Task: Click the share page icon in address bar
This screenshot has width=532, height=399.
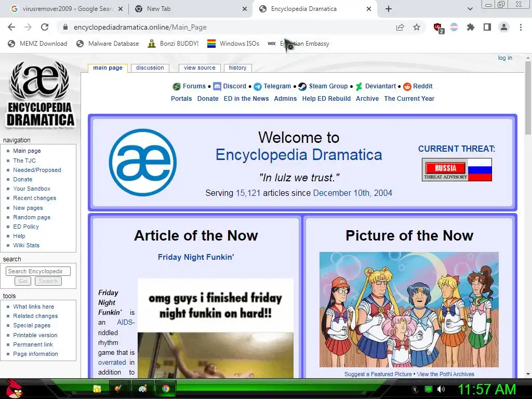Action: point(400,27)
